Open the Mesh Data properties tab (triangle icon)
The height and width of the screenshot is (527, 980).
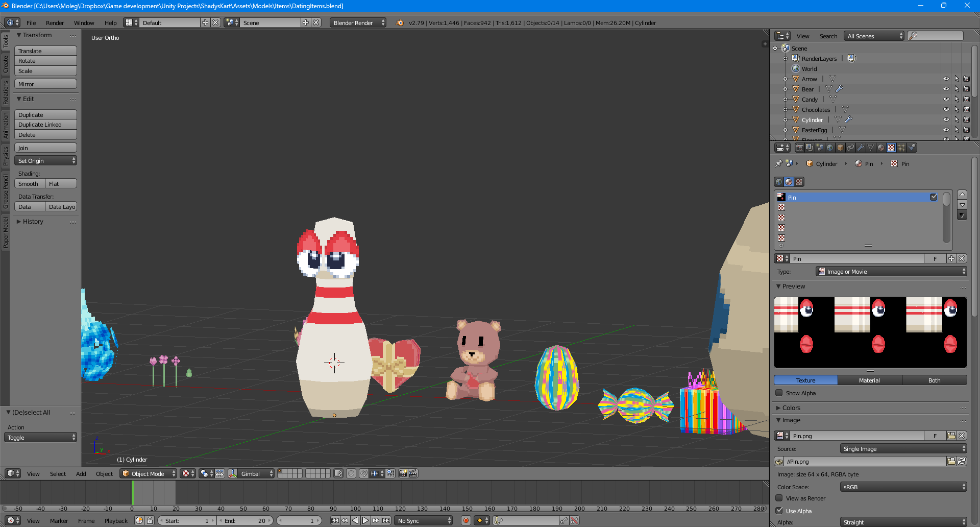coord(871,148)
